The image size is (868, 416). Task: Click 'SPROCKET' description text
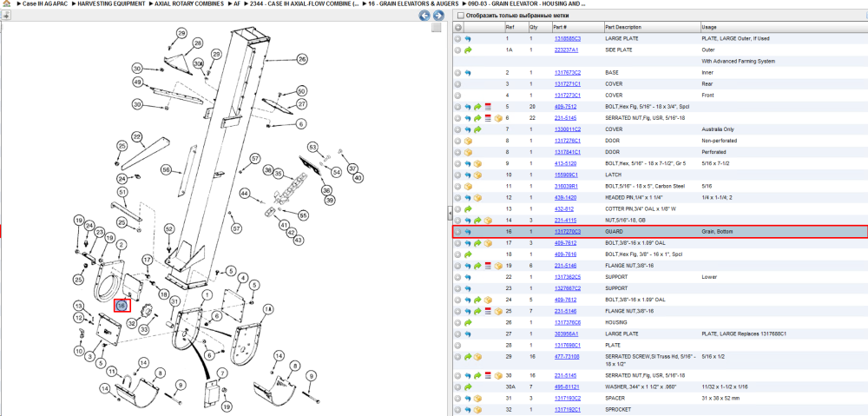[x=616, y=409]
